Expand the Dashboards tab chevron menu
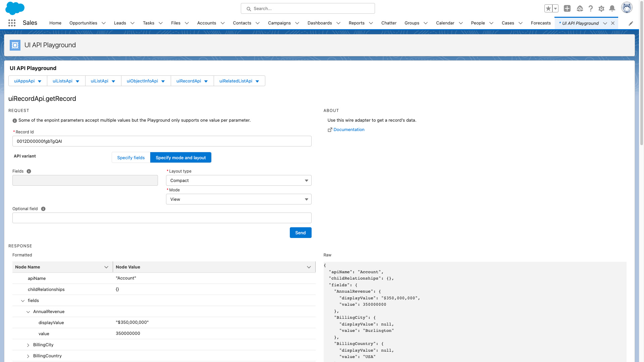 (338, 23)
